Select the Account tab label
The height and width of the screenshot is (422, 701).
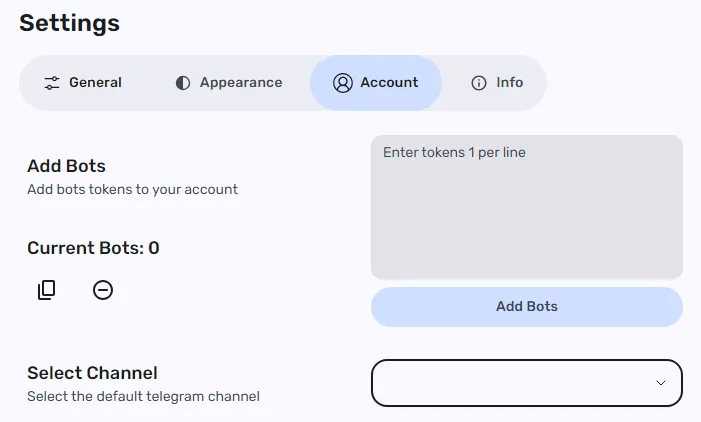click(x=389, y=83)
